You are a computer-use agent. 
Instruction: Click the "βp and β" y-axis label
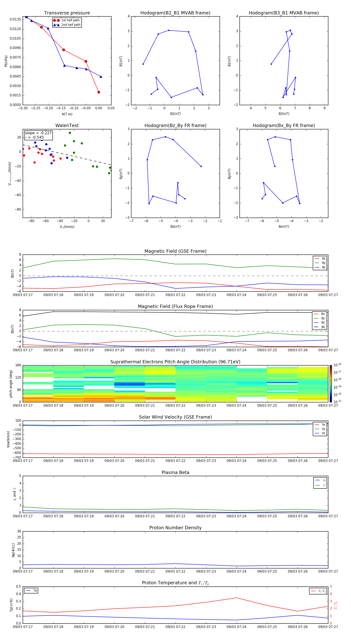15,494
